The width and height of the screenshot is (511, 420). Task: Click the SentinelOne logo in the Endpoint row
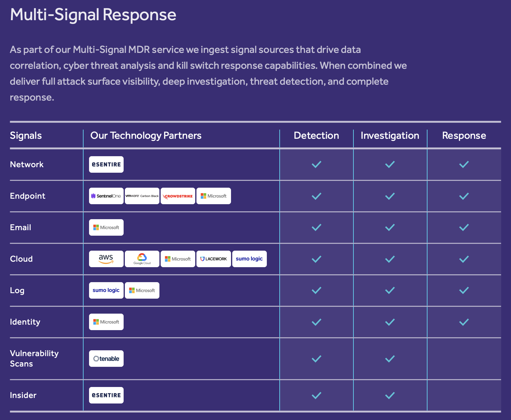tap(106, 196)
